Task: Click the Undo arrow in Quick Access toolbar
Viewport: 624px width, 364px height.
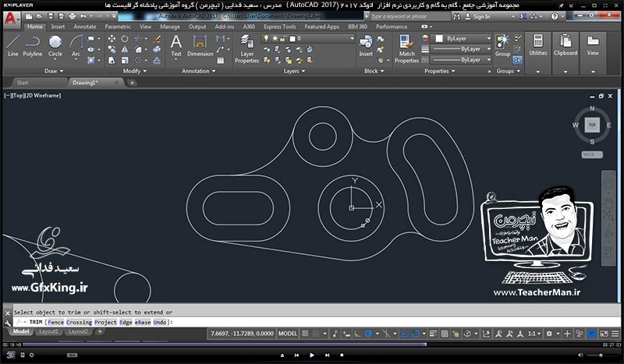Action: pos(83,16)
